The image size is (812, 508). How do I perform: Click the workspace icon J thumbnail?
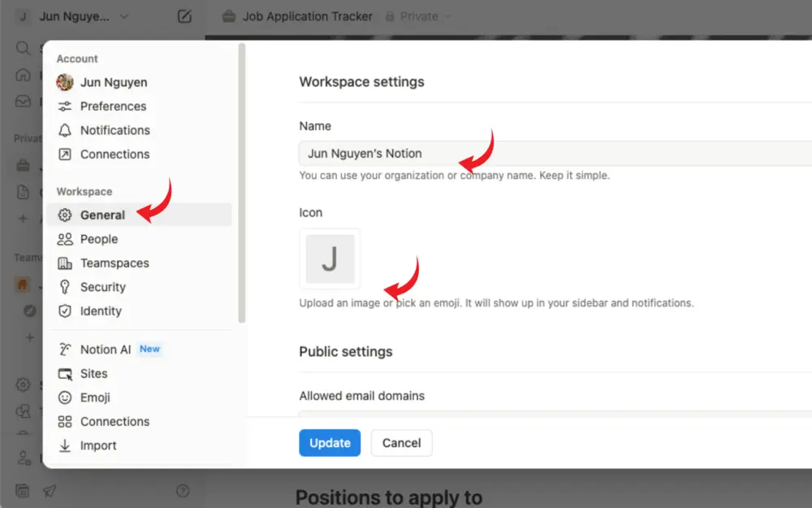tap(330, 258)
